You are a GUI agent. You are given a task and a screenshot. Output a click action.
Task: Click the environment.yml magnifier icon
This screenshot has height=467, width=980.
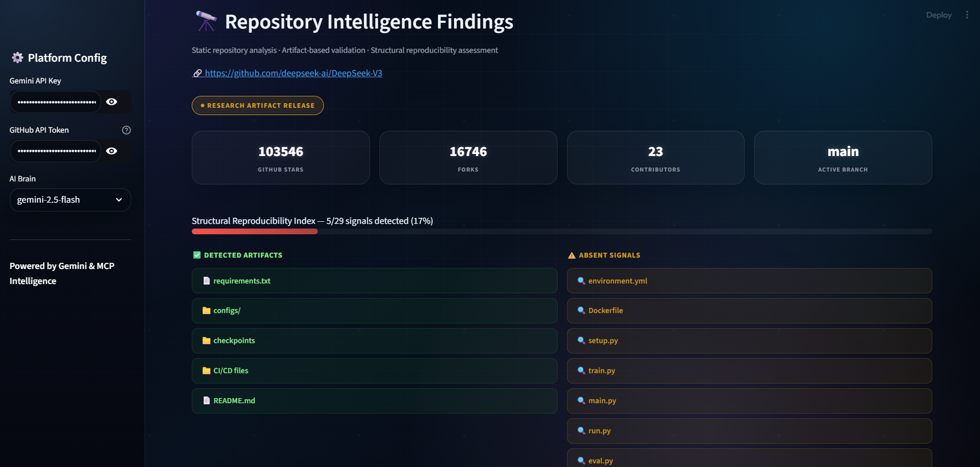[581, 281]
